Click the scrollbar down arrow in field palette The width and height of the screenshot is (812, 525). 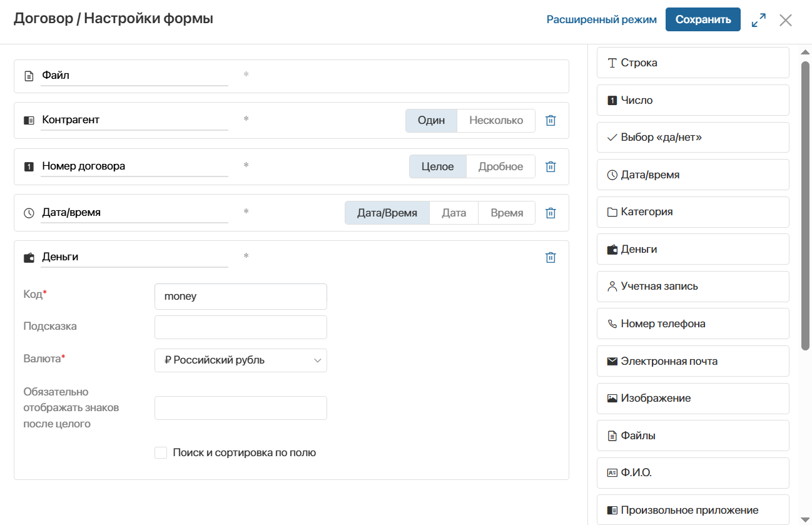coord(806,519)
